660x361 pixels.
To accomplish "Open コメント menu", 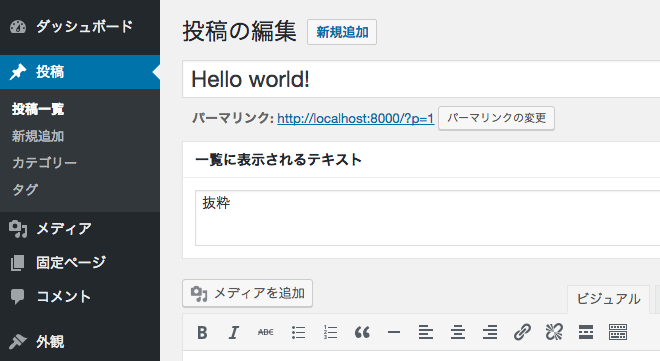I will click(x=80, y=297).
